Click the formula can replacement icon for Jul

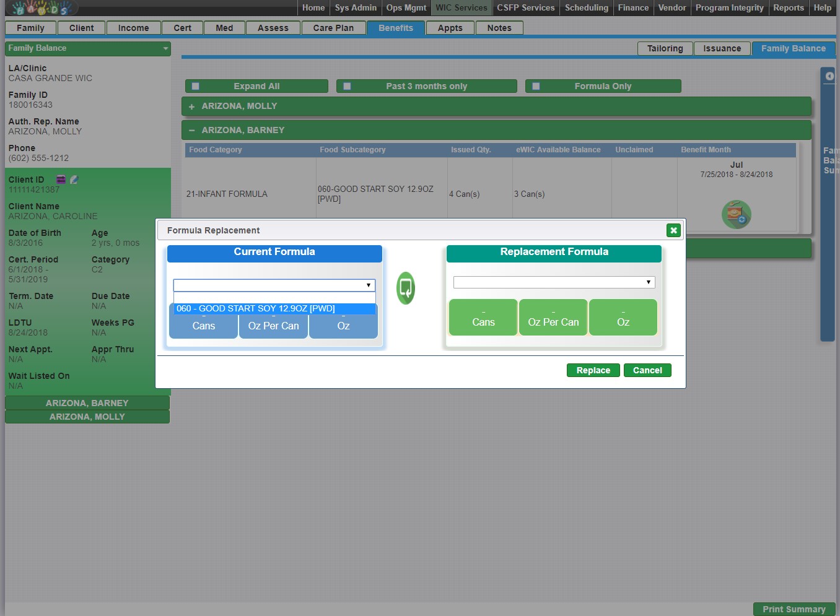(736, 214)
